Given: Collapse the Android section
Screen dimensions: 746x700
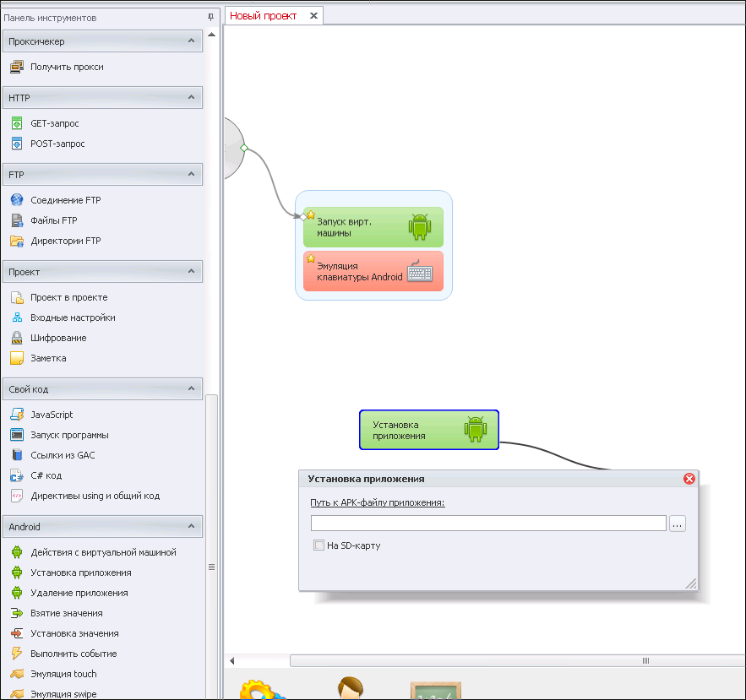Looking at the screenshot, I should coord(191,526).
